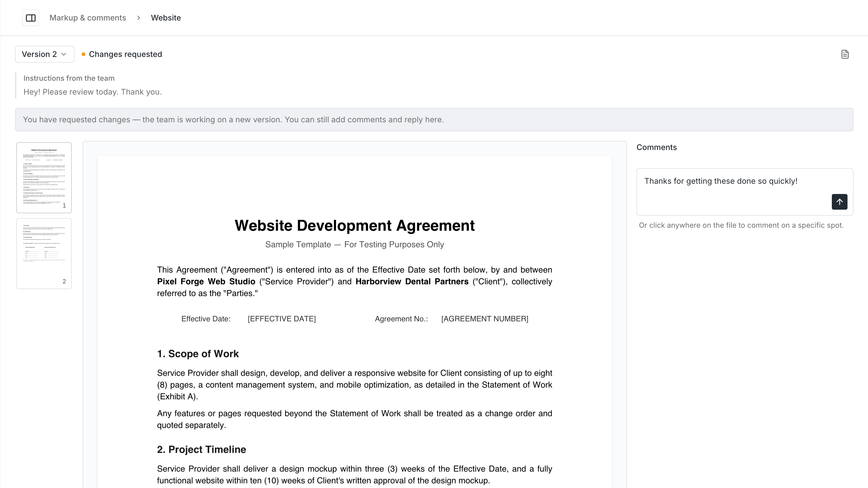The image size is (868, 488).
Task: Toggle the sidebar panel icon
Action: [x=31, y=18]
